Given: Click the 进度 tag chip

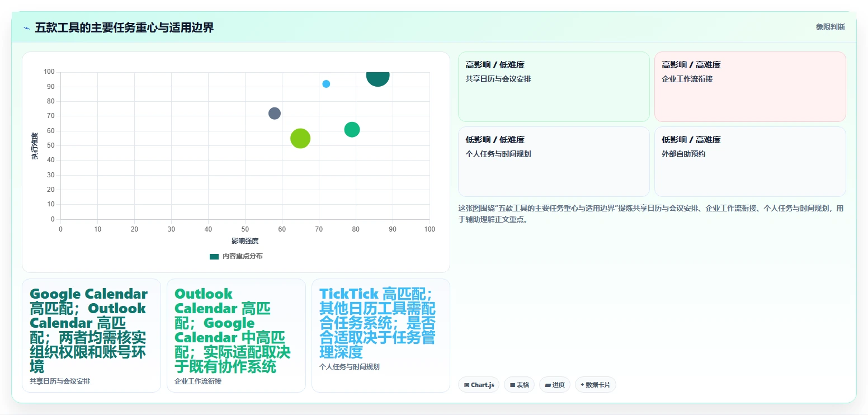Looking at the screenshot, I should [555, 385].
